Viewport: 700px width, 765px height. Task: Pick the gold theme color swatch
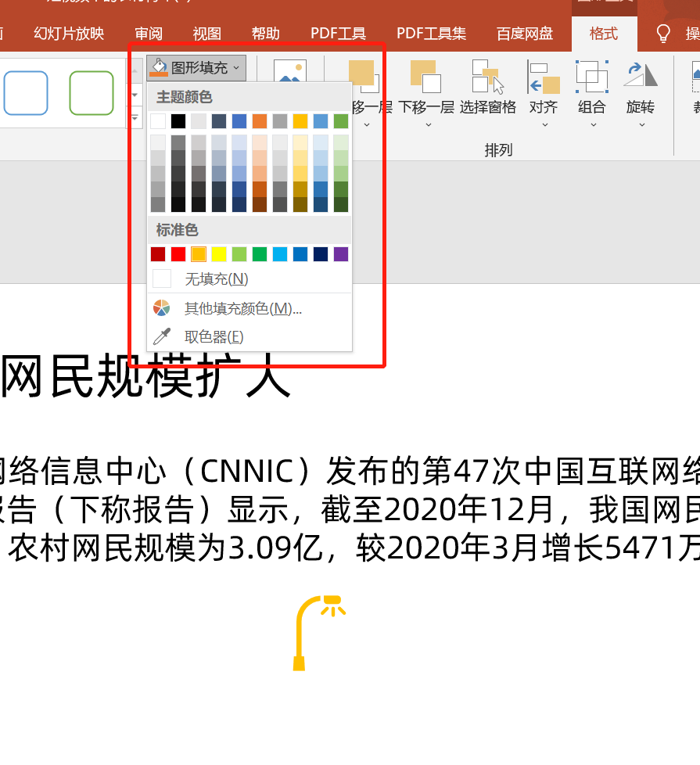coord(300,121)
